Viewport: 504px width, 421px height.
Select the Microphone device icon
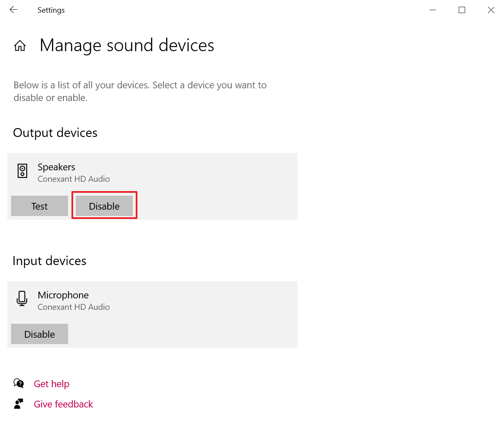22,298
